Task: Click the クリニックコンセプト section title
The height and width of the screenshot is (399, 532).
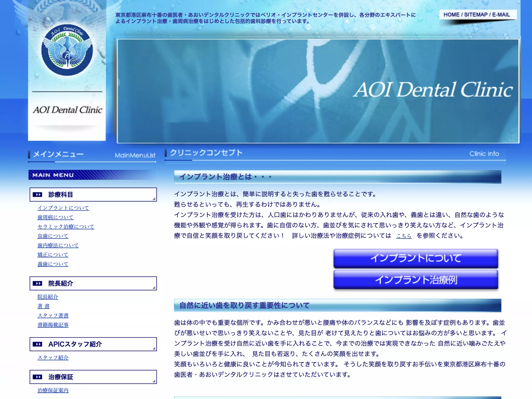Action: (x=206, y=152)
